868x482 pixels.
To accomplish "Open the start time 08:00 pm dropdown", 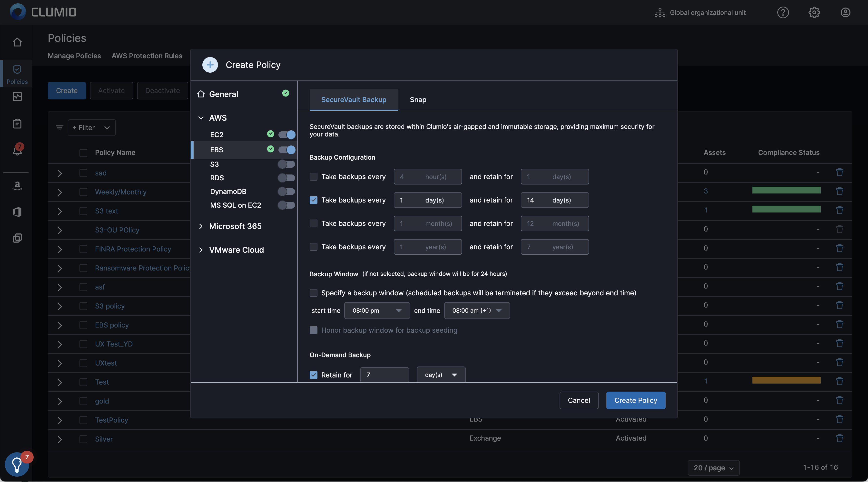I will (377, 310).
